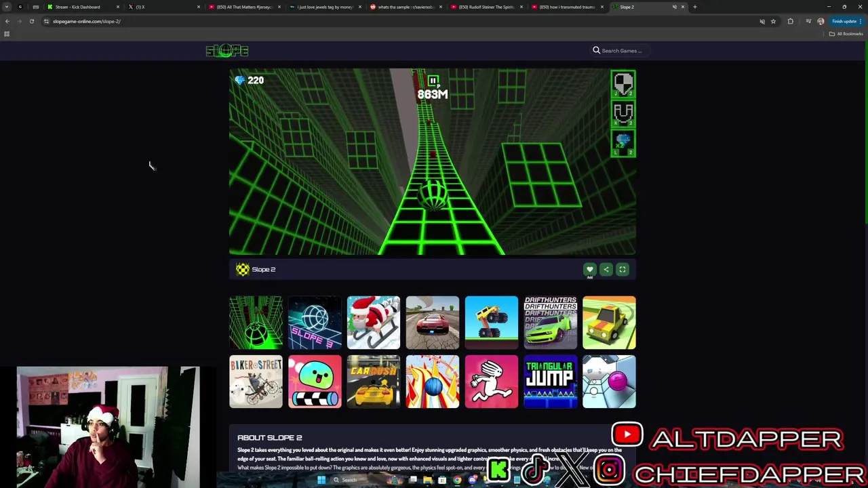
Task: Open Microsoft Store from the taskbar
Action: click(x=442, y=480)
